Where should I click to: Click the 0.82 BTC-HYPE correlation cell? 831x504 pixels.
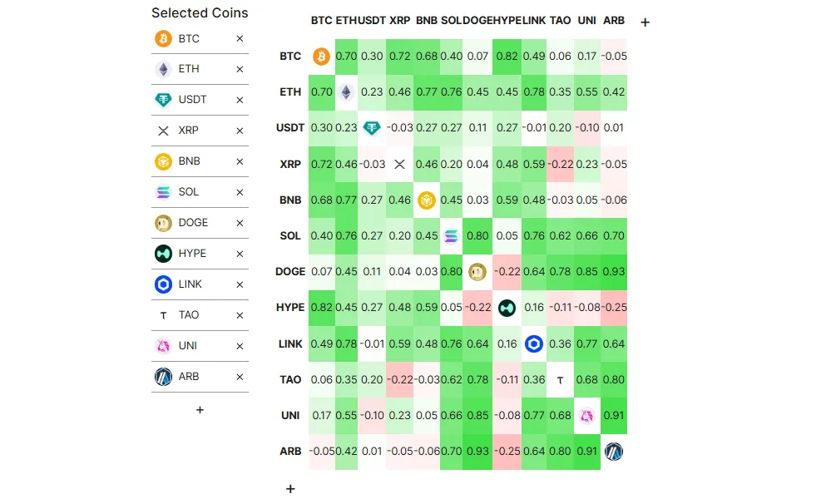point(507,56)
